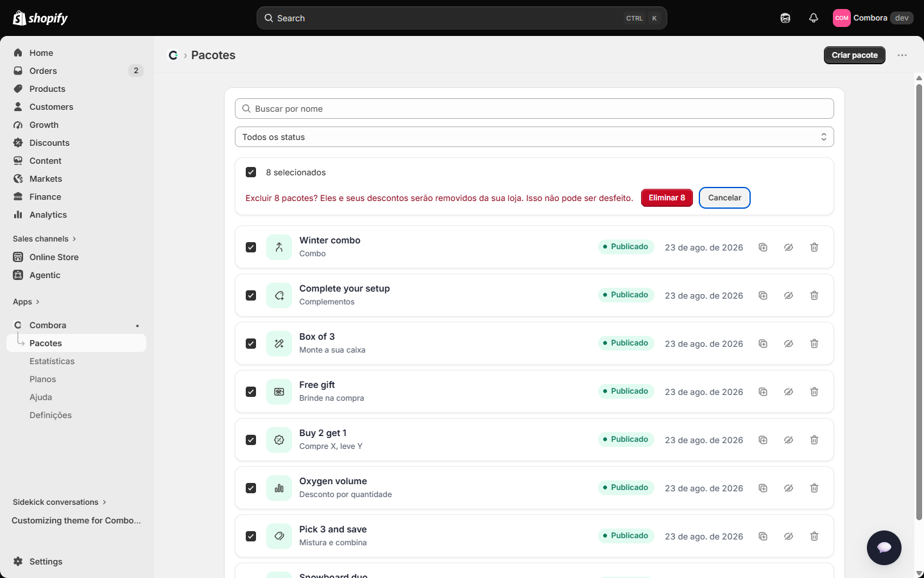
Task: Duplicate the Oxygen volume bundle
Action: tap(763, 488)
